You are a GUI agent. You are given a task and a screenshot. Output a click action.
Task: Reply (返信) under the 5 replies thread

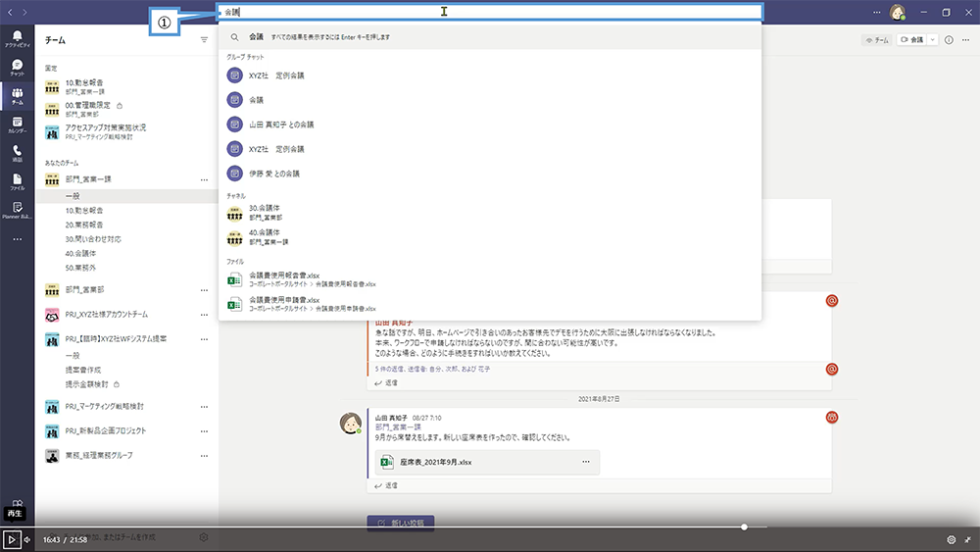tap(385, 382)
